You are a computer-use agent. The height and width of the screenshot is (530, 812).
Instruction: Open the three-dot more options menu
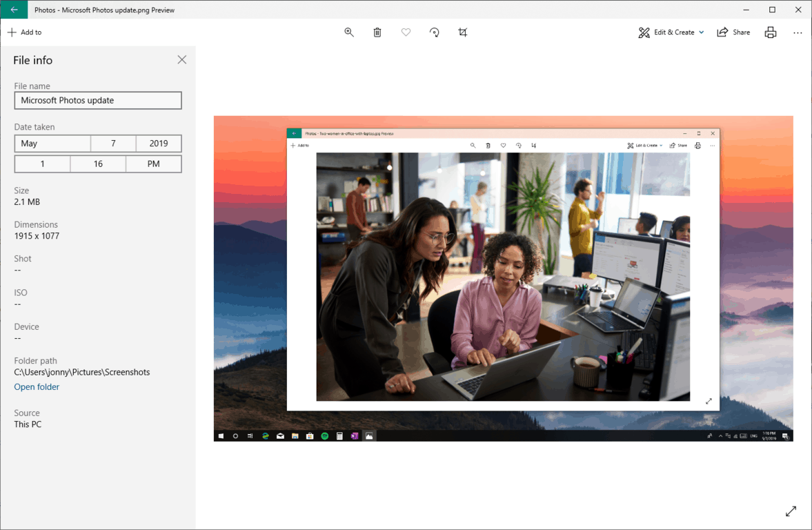798,32
